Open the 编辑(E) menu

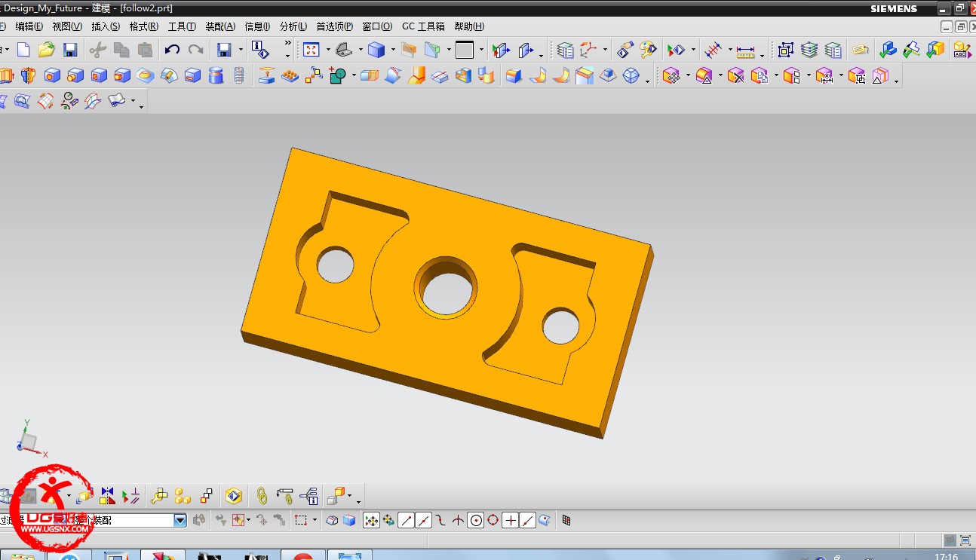(29, 26)
